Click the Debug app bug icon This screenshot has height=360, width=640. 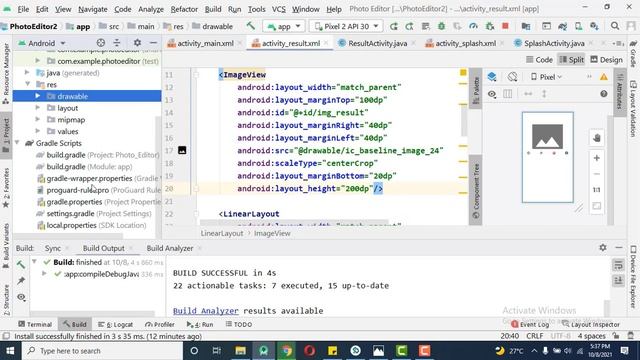(441, 26)
